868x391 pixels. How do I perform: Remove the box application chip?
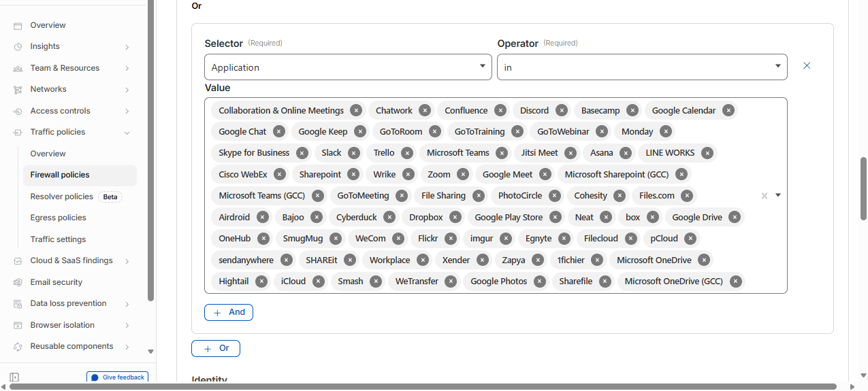653,217
